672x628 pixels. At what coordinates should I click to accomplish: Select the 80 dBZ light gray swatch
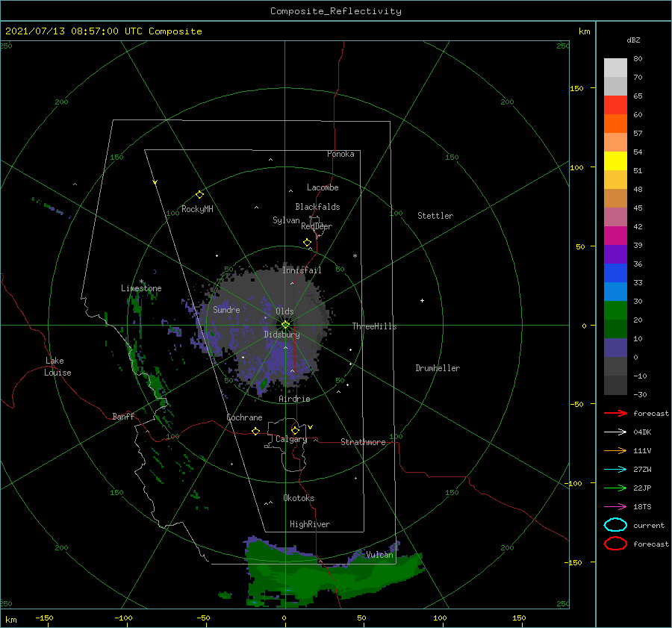tap(615, 68)
